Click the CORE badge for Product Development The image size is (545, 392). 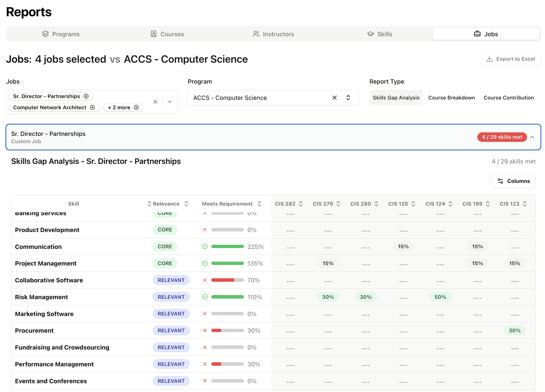point(165,230)
